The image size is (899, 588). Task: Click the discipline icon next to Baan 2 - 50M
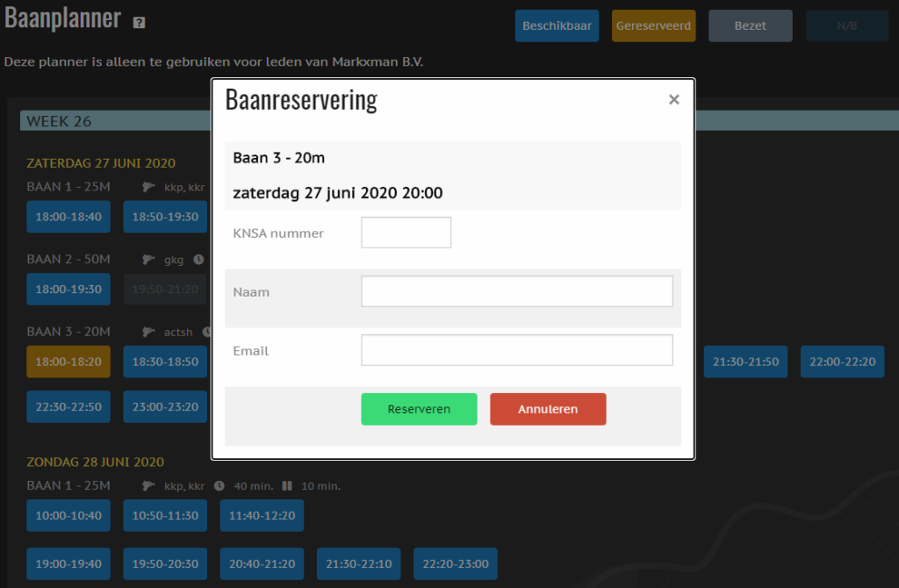coord(148,260)
